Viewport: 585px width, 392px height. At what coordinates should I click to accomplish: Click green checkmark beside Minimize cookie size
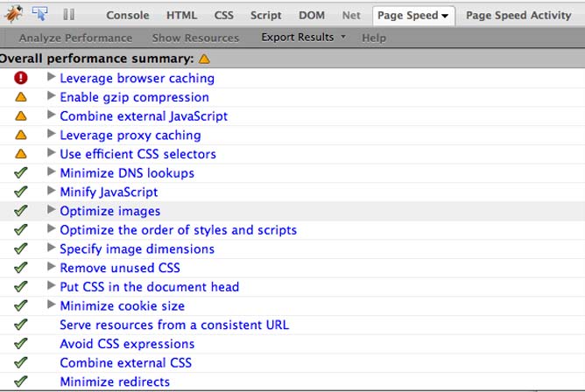[20, 305]
